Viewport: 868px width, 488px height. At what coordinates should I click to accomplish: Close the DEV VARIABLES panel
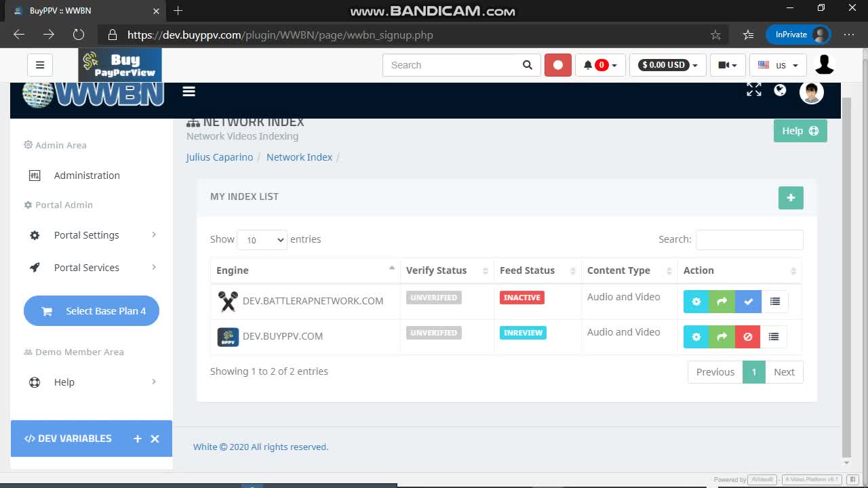pos(155,439)
